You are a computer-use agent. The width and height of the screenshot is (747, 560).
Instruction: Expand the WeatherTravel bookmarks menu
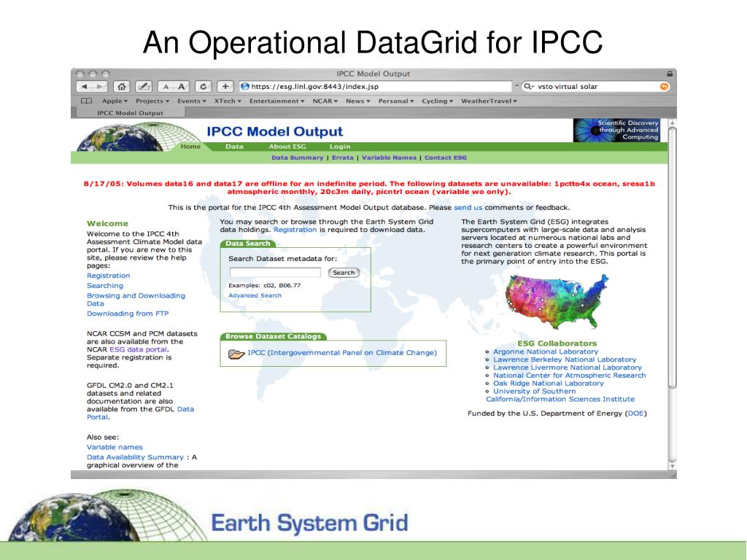point(489,101)
